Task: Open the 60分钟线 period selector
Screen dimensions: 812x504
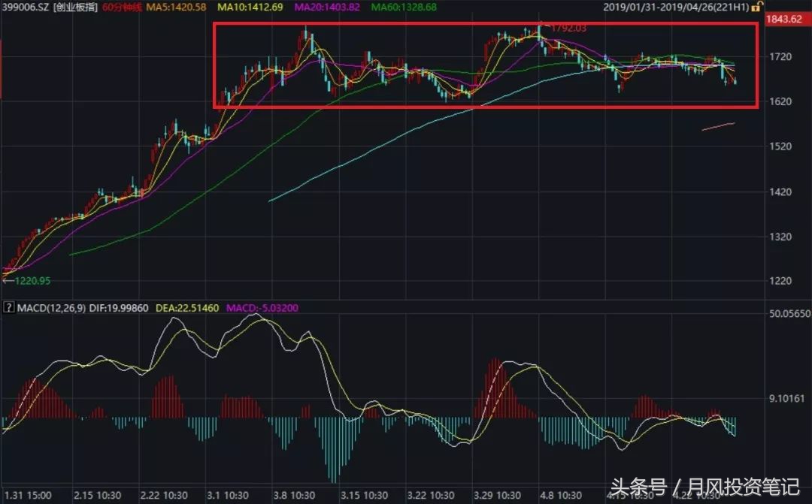Action: (122, 8)
